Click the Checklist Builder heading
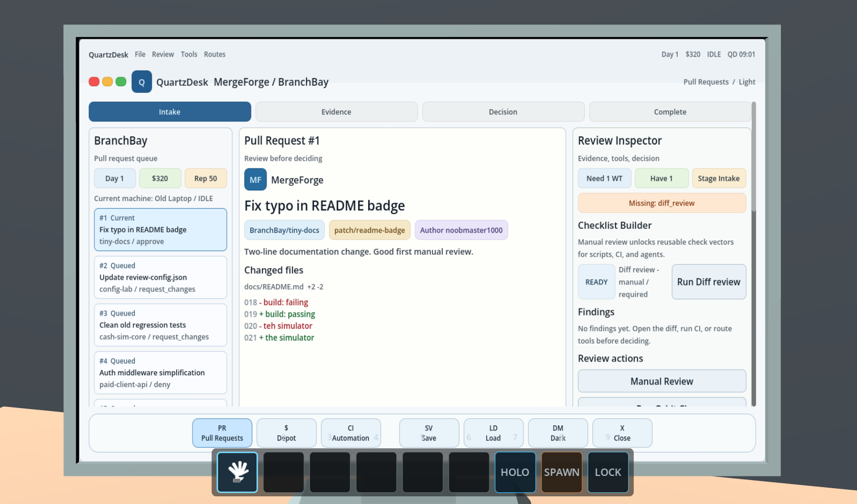The image size is (857, 504). pos(614,225)
